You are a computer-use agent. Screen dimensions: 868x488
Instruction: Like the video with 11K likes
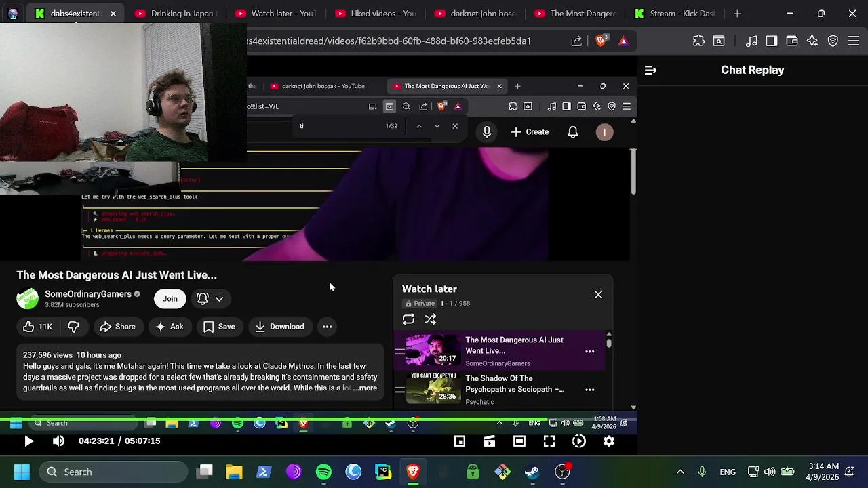37,327
